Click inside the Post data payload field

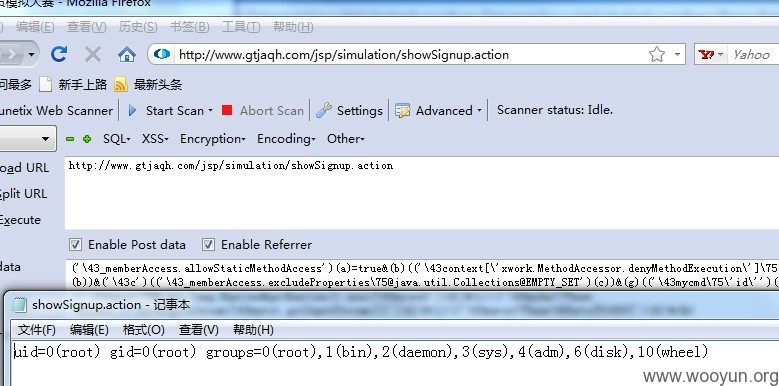[x=422, y=276]
